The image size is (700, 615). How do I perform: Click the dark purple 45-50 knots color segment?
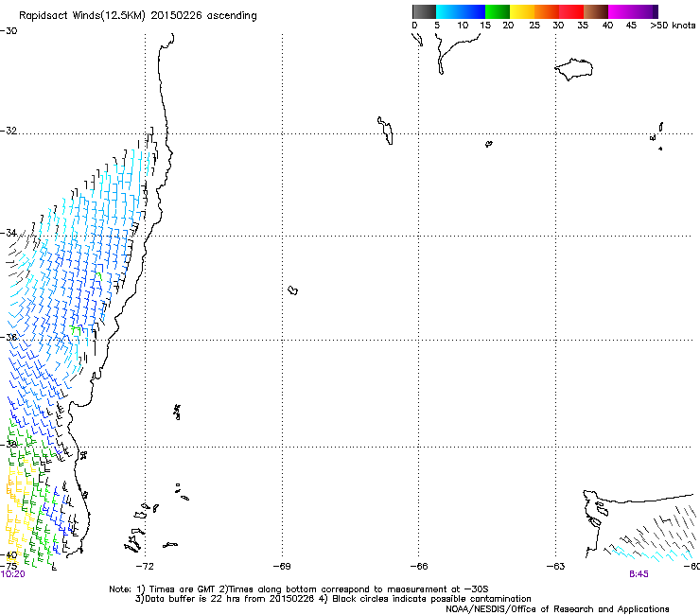point(645,11)
